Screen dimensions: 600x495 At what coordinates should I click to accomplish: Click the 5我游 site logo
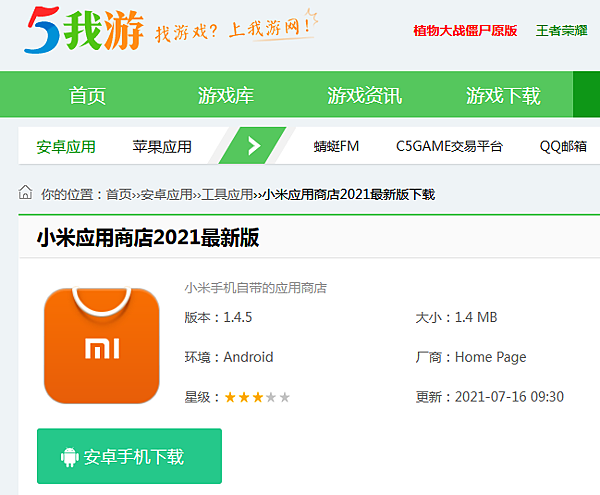[84, 30]
